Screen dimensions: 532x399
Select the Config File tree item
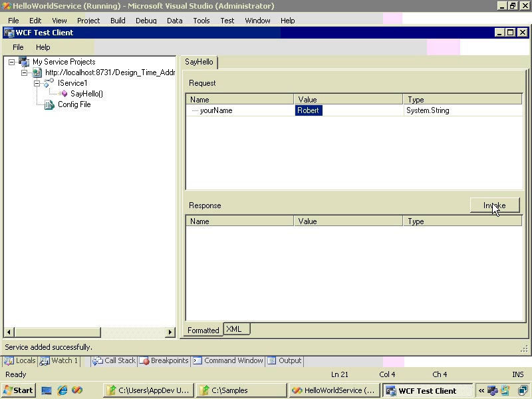74,104
